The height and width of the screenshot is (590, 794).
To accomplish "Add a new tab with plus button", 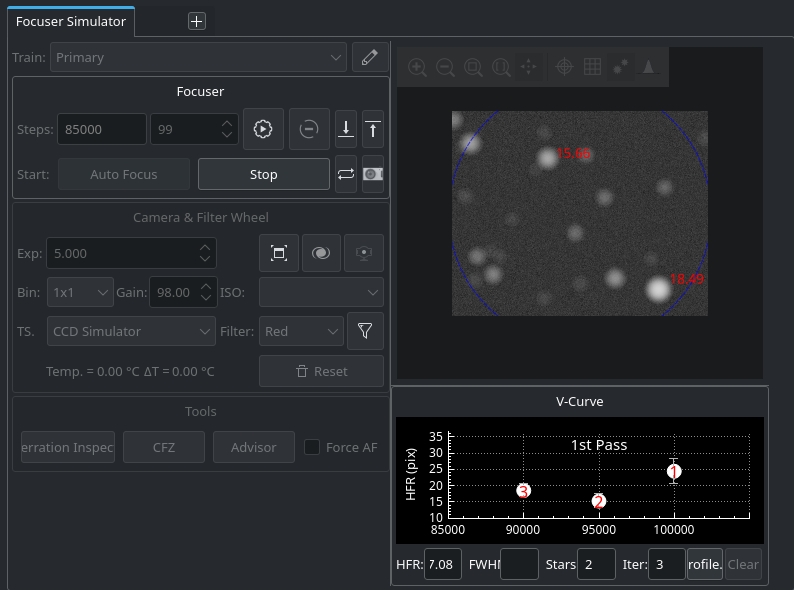I will click(196, 21).
